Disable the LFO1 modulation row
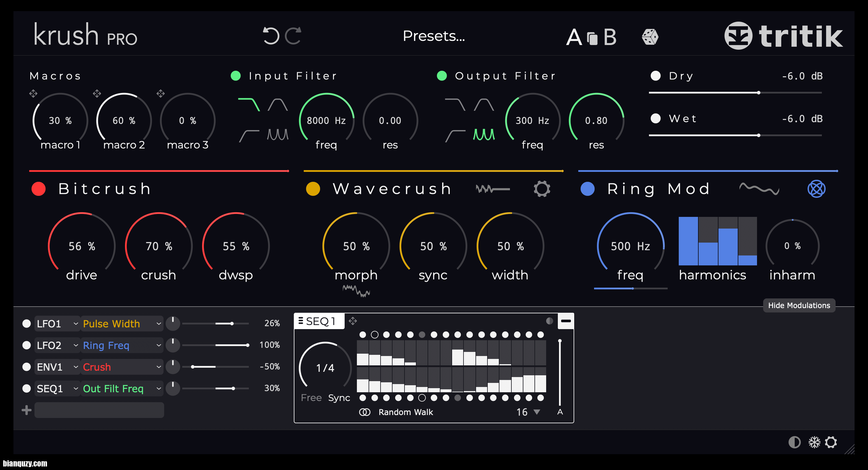Screen dimensions: 868x470 [x=26, y=324]
